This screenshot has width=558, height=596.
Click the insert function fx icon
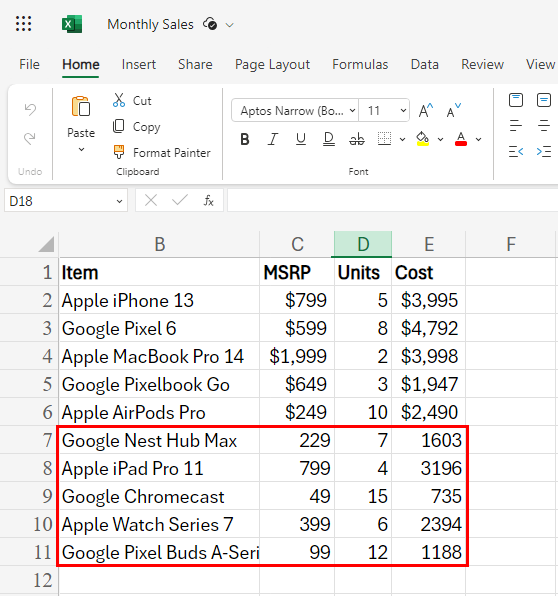(209, 200)
